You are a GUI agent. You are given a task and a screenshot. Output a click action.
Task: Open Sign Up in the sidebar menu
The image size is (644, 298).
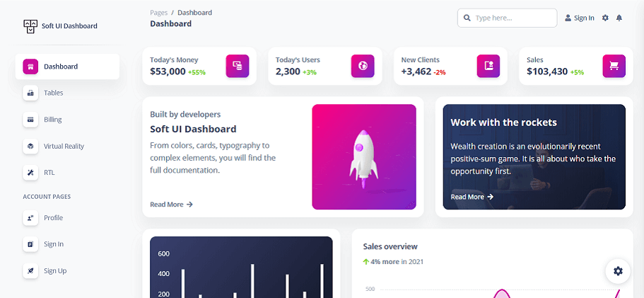click(x=67, y=271)
